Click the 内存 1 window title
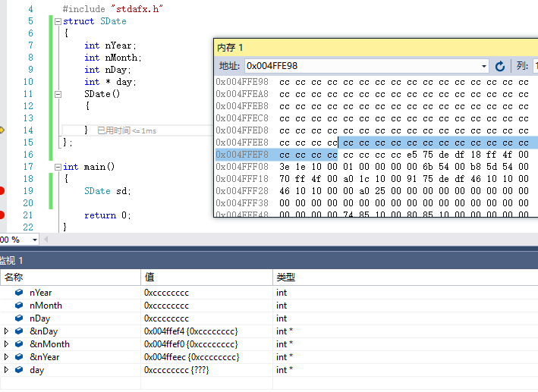This screenshot has height=392, width=538. (230, 47)
